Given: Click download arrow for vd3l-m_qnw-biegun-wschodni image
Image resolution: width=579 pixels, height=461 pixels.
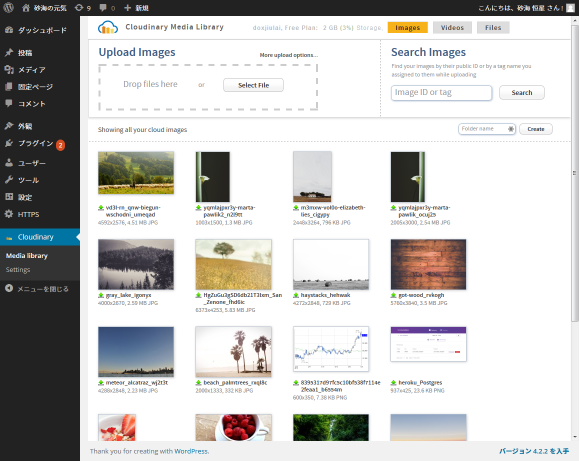Looking at the screenshot, I should 100,208.
